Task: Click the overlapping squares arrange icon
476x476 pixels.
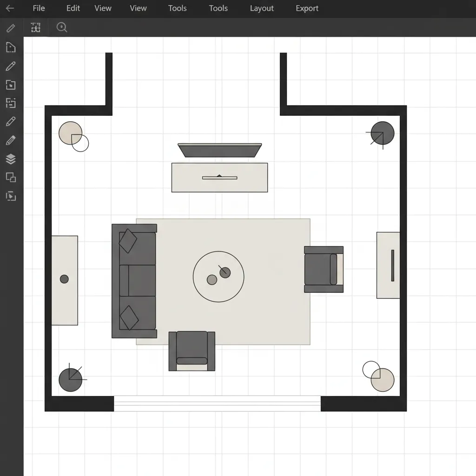Action: (11, 177)
